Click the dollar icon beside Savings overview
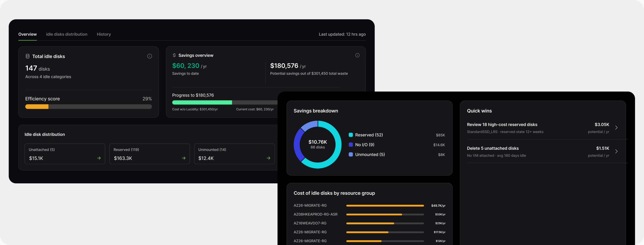644x245 pixels. (174, 55)
